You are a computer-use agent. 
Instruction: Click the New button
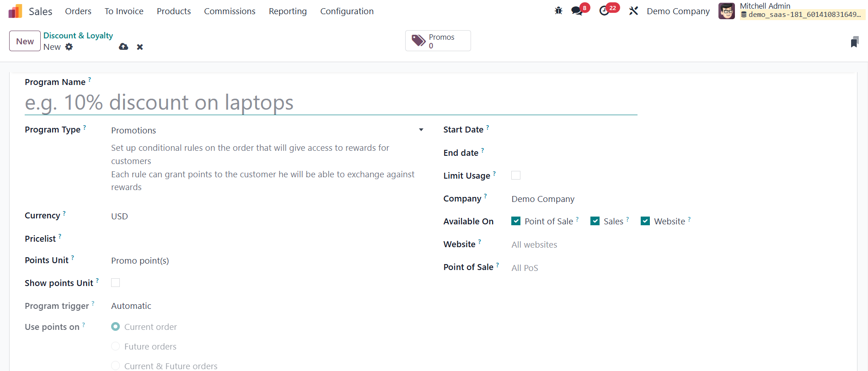coord(25,41)
